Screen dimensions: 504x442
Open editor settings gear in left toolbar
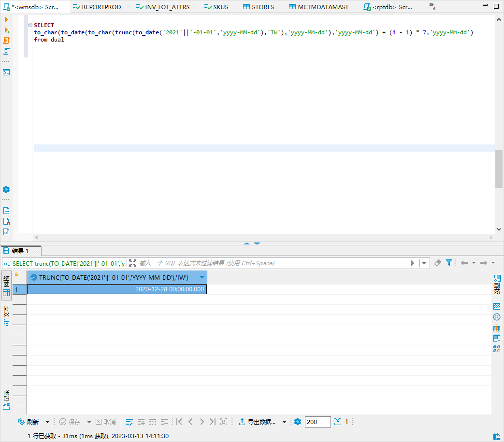6,189
